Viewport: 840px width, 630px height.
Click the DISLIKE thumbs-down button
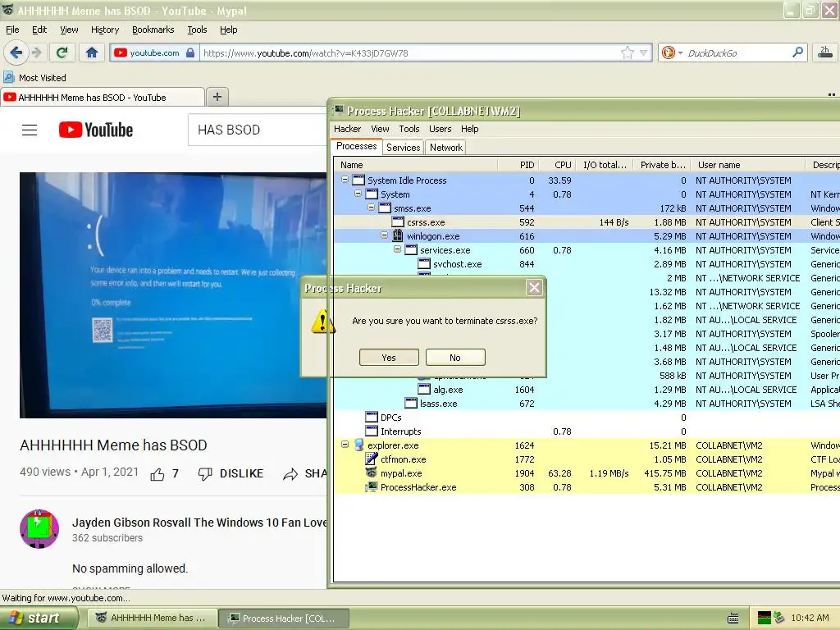[x=231, y=473]
